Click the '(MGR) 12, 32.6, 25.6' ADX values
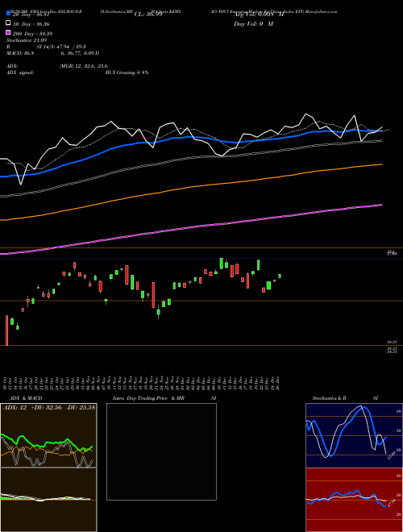The width and height of the screenshot is (403, 532). tap(84, 66)
